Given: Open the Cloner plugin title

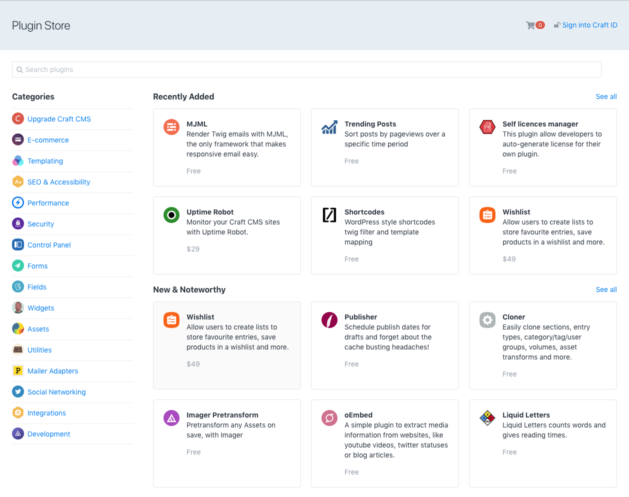Looking at the screenshot, I should coord(513,317).
